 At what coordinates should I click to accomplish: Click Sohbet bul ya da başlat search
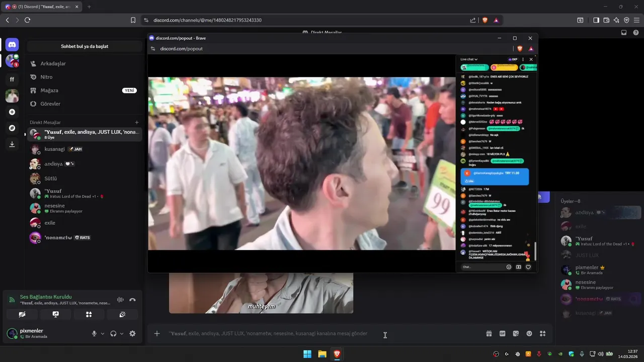point(85,46)
